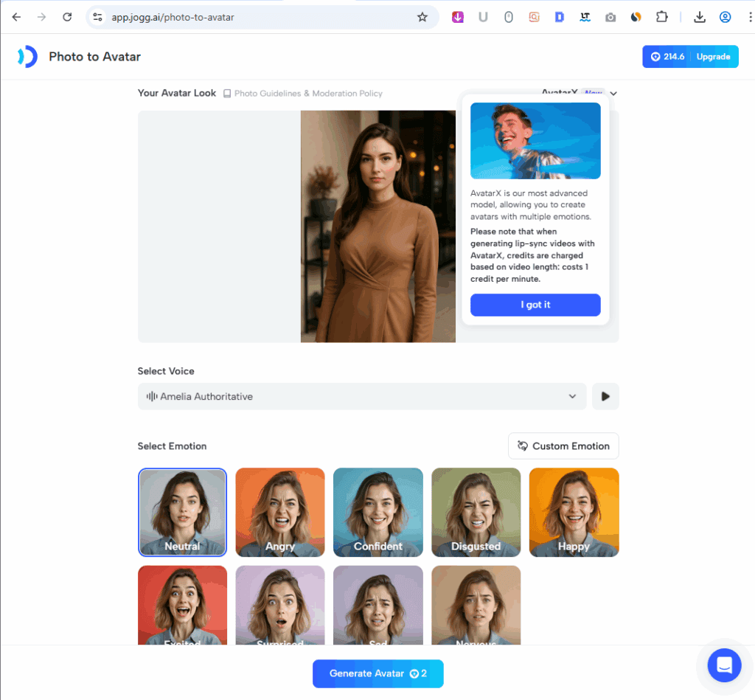Bookmark this page with star icon
This screenshot has height=700, width=755.
[x=422, y=17]
